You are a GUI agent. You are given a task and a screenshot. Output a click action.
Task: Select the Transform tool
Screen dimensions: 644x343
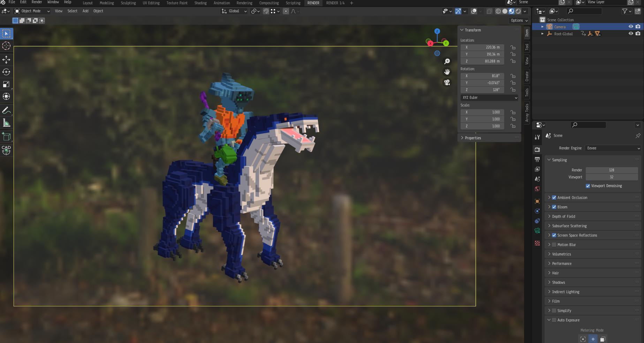click(x=6, y=96)
